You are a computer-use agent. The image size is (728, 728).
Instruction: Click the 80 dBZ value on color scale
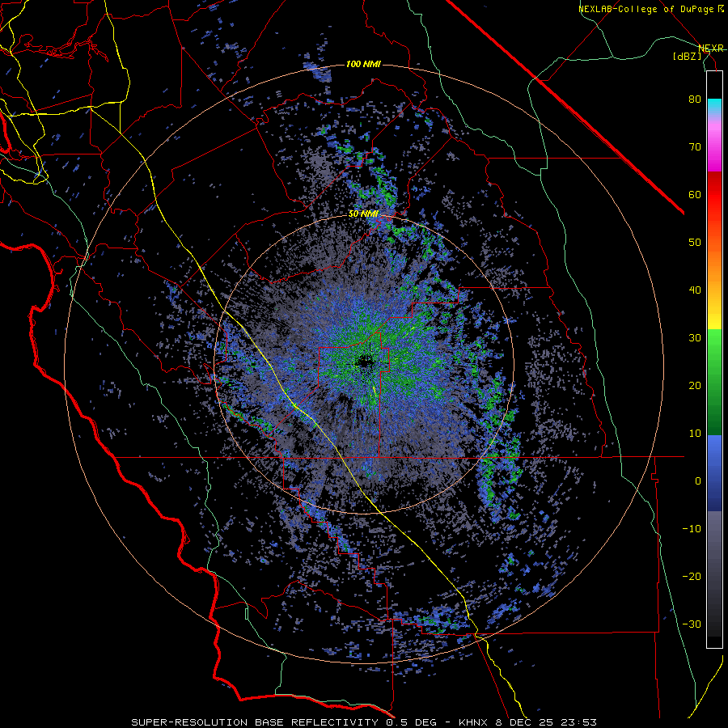695,99
